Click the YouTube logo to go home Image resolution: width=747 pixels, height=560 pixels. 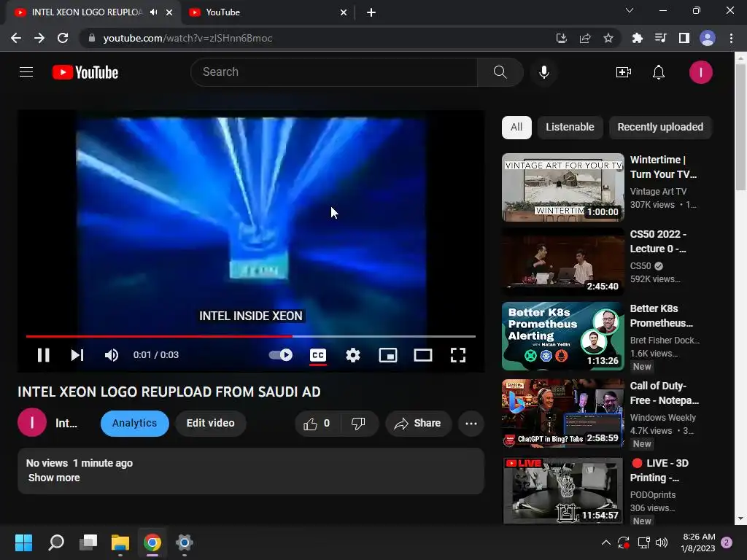pyautogui.click(x=85, y=72)
